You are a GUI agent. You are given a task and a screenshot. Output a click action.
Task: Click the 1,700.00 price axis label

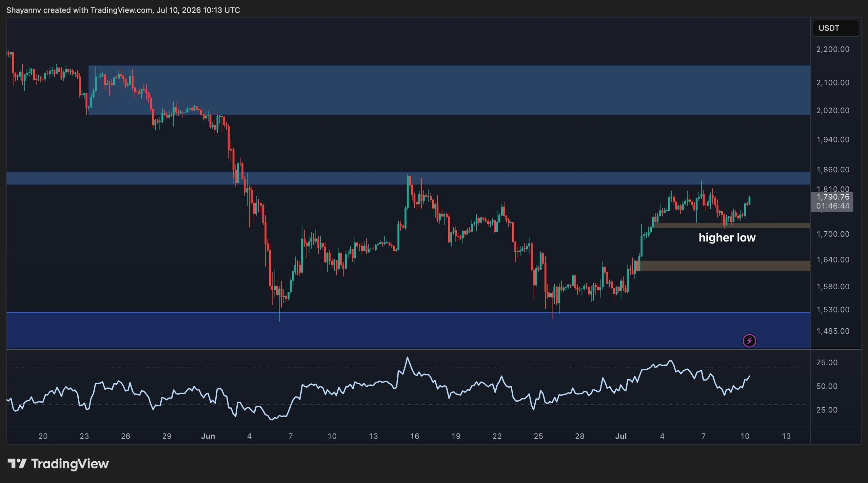[833, 234]
